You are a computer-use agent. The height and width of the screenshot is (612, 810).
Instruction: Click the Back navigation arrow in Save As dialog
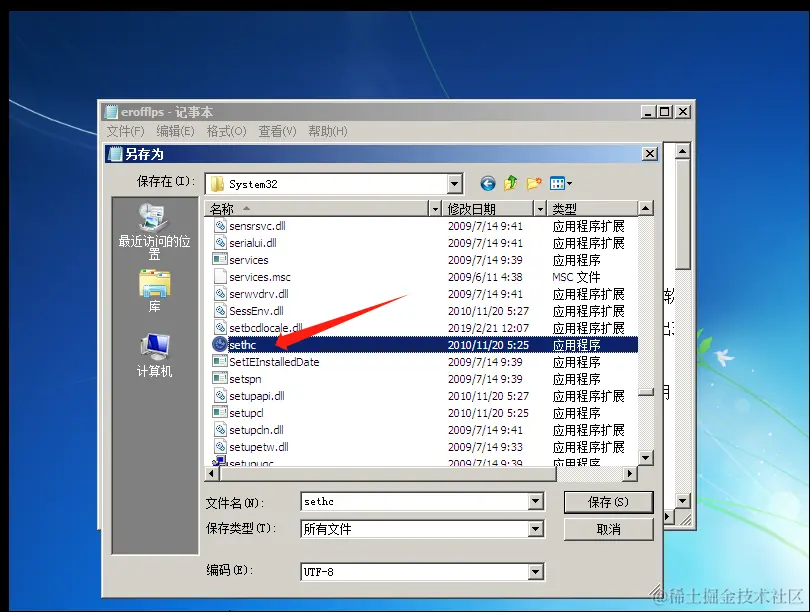point(487,183)
